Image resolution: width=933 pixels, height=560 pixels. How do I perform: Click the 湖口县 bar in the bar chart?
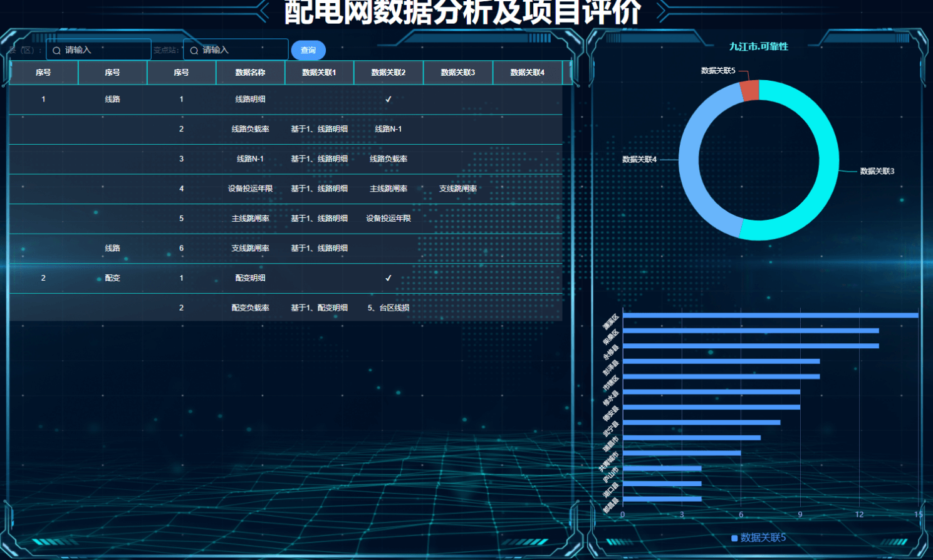click(x=662, y=484)
